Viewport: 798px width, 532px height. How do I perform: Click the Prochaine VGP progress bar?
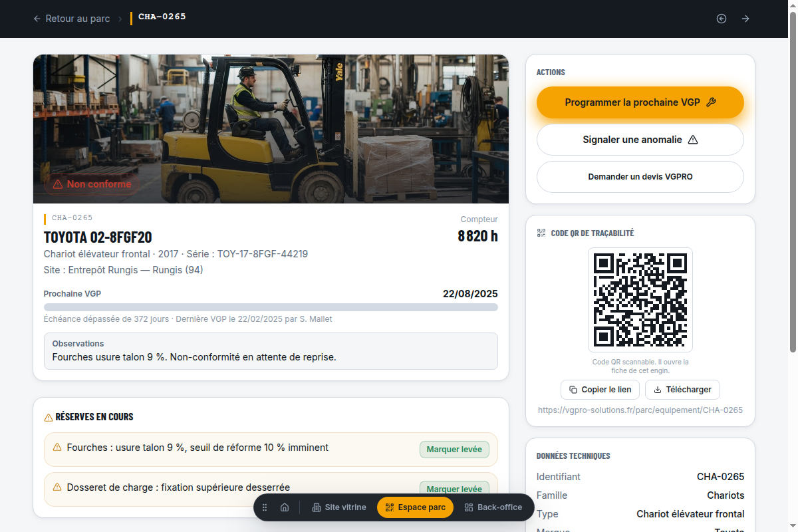(x=271, y=307)
